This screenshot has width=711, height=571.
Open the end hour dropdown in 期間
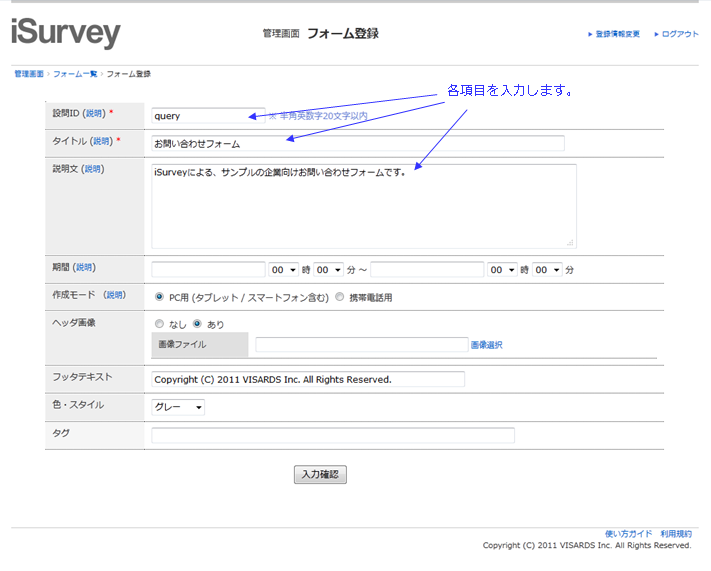(502, 270)
